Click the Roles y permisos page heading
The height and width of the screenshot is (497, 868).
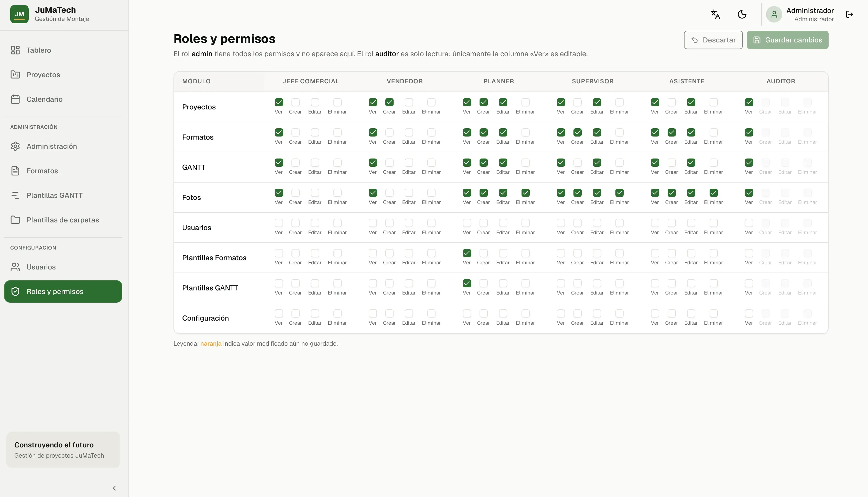[224, 39]
